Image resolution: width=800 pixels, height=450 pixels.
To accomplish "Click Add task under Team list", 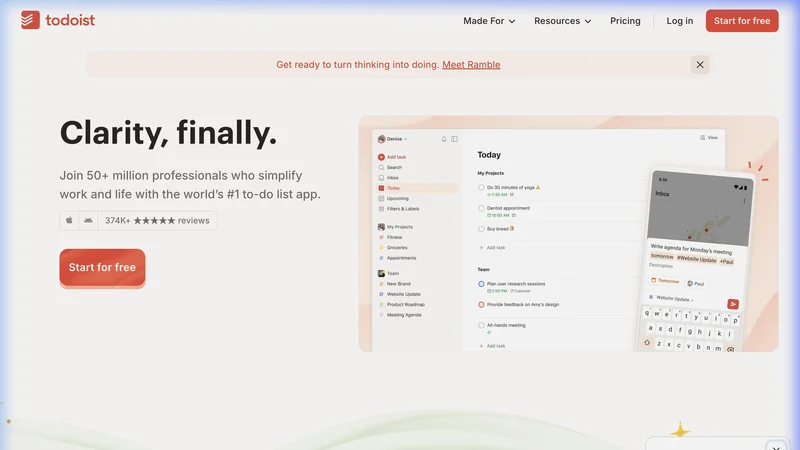I will pyautogui.click(x=492, y=346).
